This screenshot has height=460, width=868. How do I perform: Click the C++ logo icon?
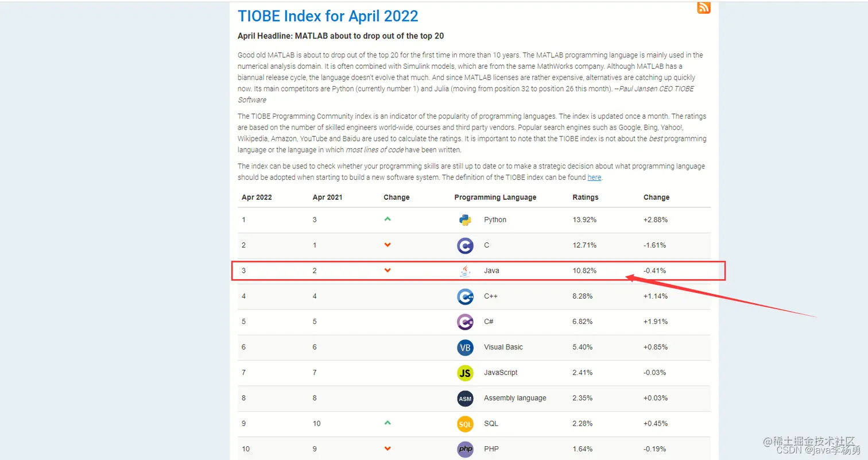465,296
